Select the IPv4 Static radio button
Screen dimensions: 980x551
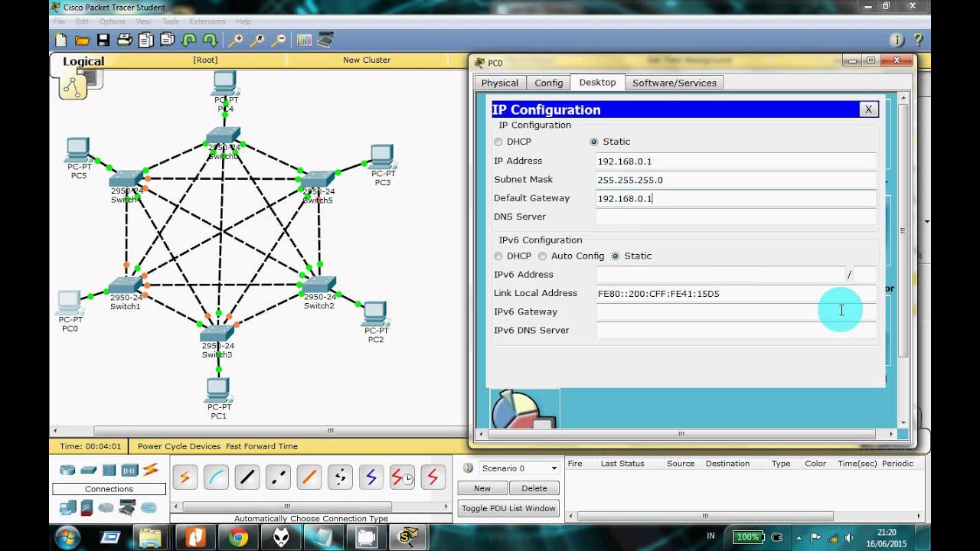tap(594, 142)
